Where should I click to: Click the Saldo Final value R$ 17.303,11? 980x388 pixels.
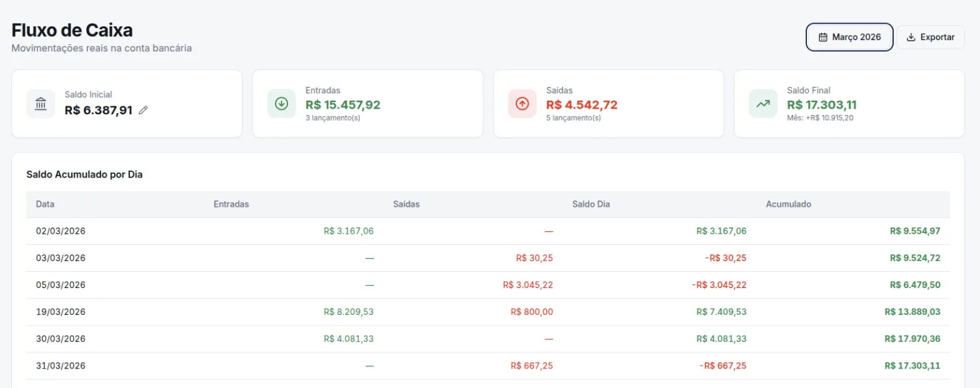(x=822, y=104)
